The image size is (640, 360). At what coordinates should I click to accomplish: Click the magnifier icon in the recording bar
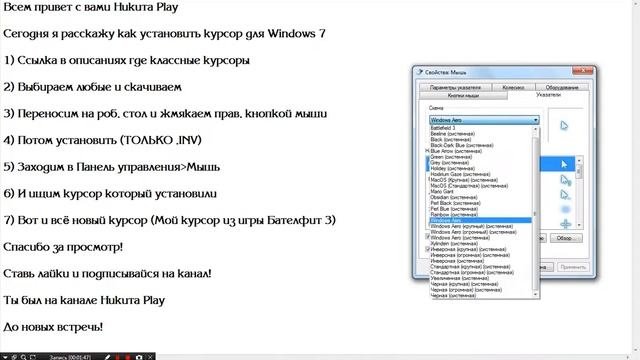click(23, 357)
